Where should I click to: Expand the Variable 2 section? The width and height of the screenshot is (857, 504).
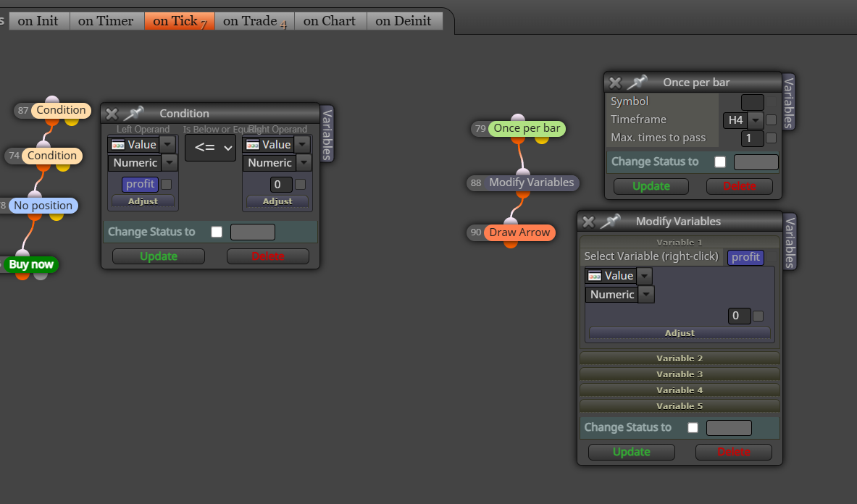680,358
